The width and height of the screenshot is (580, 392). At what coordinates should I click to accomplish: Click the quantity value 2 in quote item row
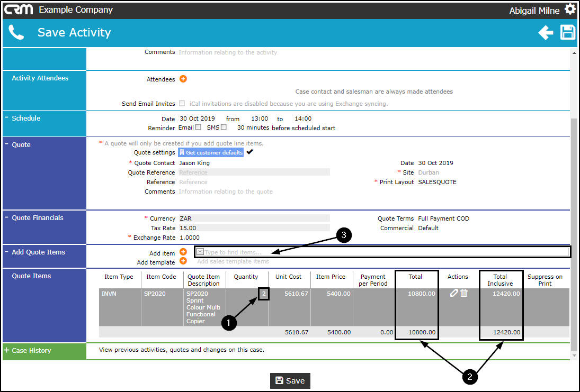264,294
